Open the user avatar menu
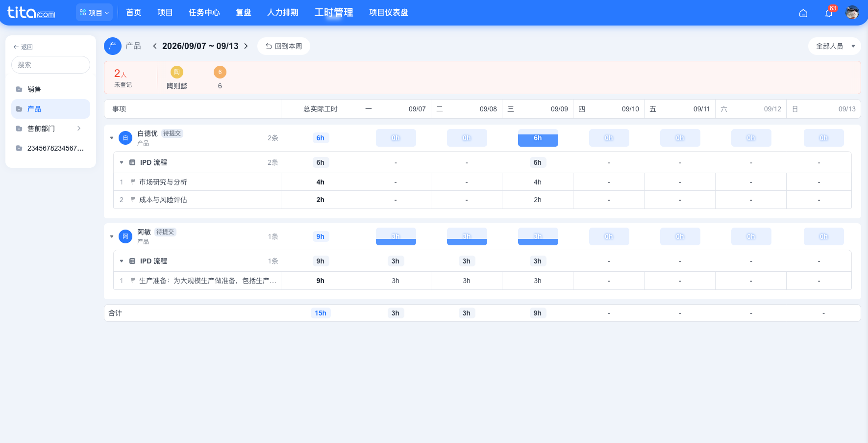Viewport: 868px width, 443px height. [x=852, y=13]
